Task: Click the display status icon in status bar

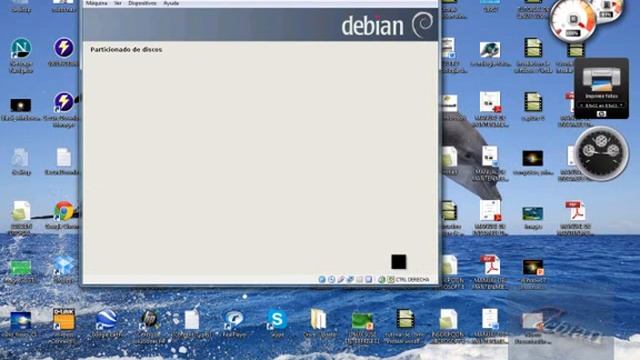Action: pyautogui.click(x=369, y=279)
